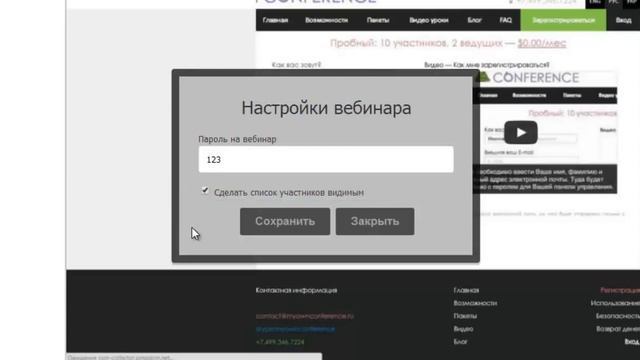Click the contact email address in the footer
640x360 pixels.
pyautogui.click(x=304, y=316)
